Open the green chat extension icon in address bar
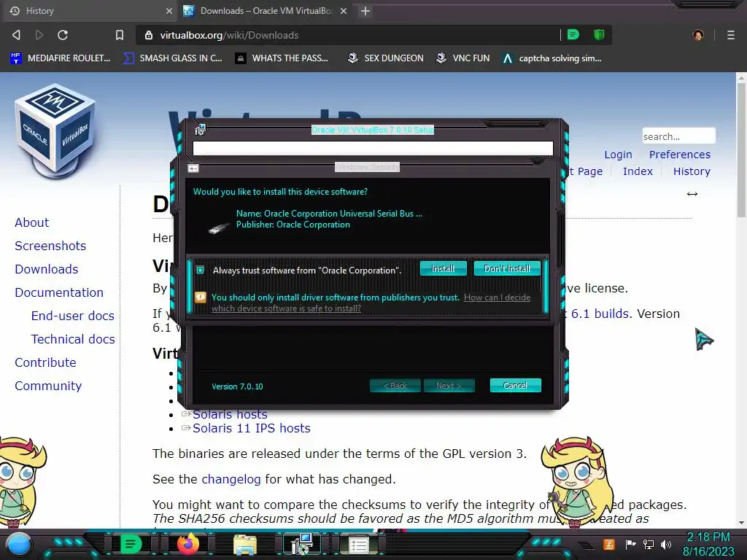Screen dimensions: 747x560 coord(573,34)
